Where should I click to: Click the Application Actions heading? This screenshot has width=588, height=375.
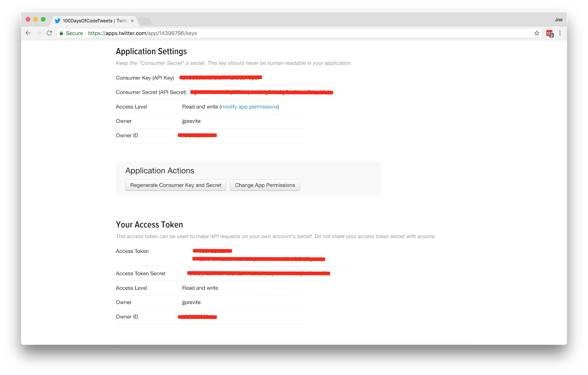point(159,171)
